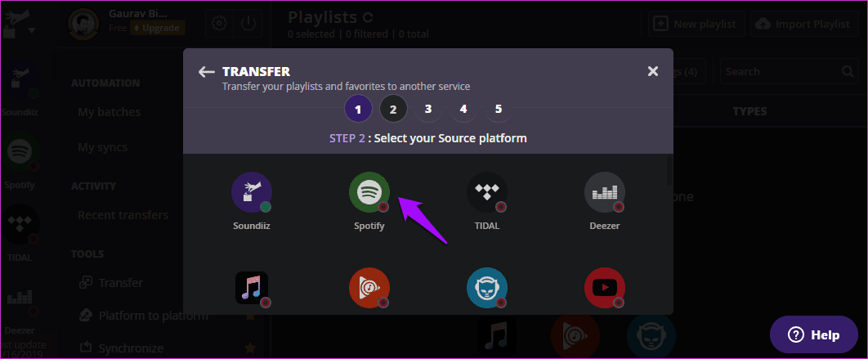Click Google Play Music icon in background page

pyautogui.click(x=575, y=338)
